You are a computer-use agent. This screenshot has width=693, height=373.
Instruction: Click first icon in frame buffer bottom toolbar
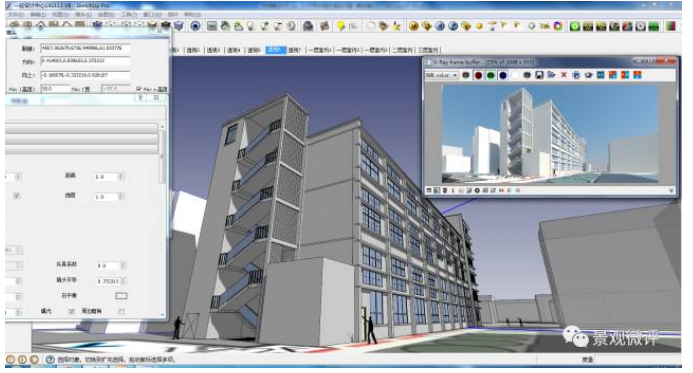point(429,190)
